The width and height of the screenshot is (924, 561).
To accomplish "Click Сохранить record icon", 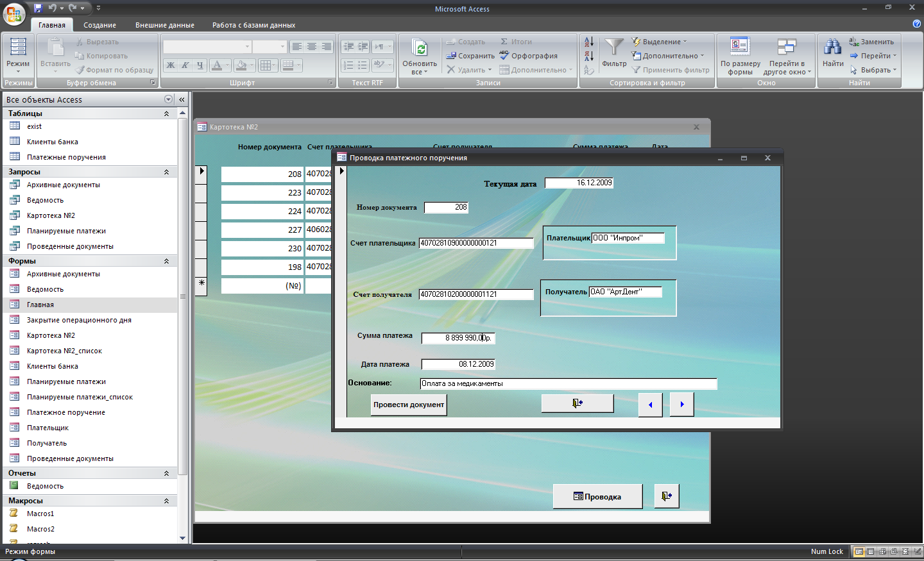I will [470, 56].
